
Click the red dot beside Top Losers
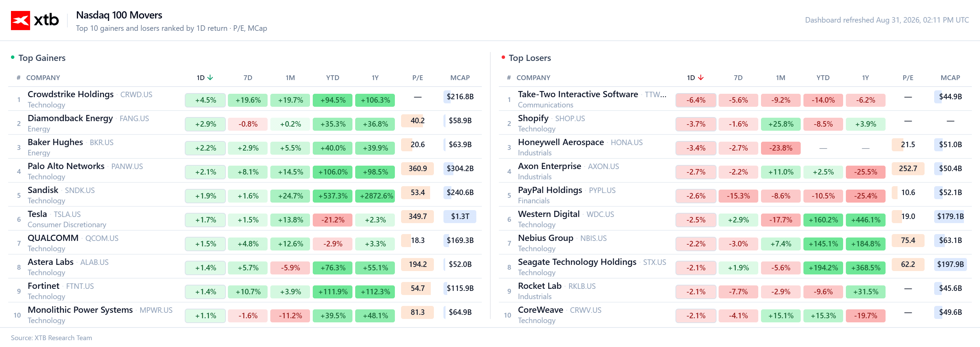click(x=503, y=57)
